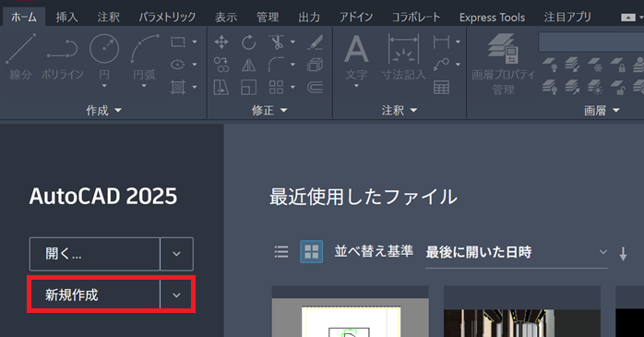Select the Mirror tool icon
The height and width of the screenshot is (337, 644).
coord(248,65)
